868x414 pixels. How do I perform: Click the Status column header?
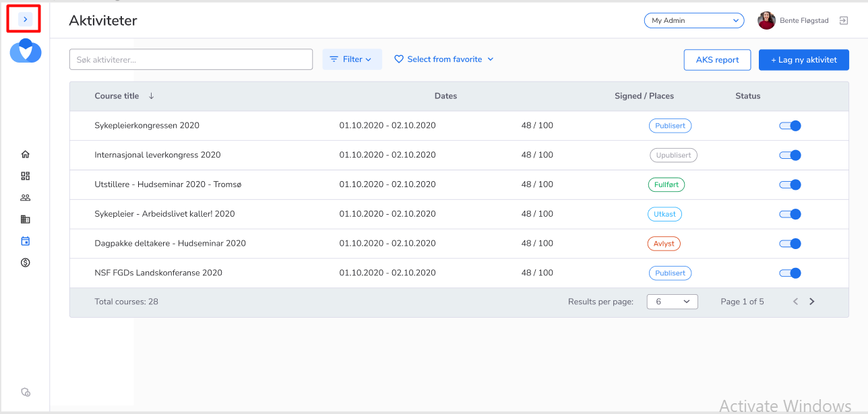coord(748,96)
